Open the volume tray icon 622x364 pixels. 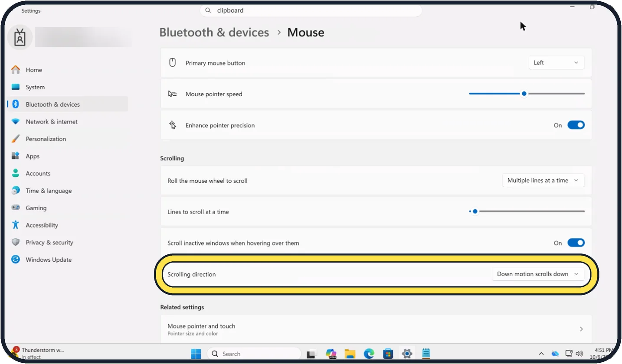point(579,354)
